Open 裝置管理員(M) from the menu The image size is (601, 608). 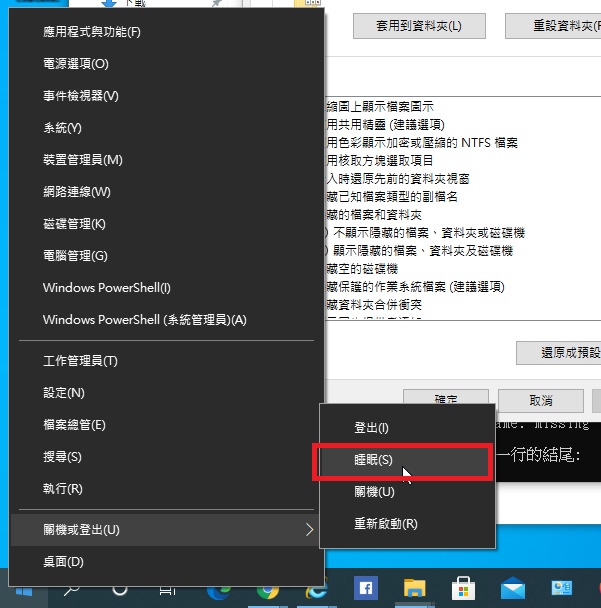[x=167, y=160]
